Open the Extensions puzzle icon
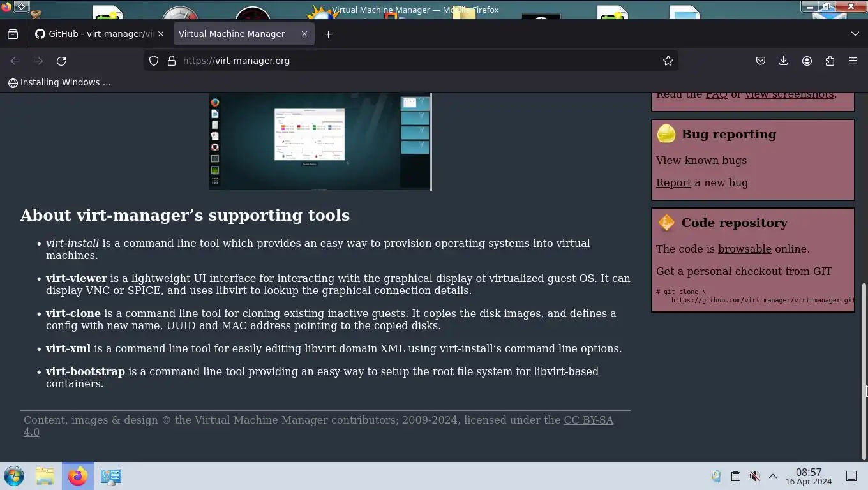868x490 pixels. click(830, 61)
